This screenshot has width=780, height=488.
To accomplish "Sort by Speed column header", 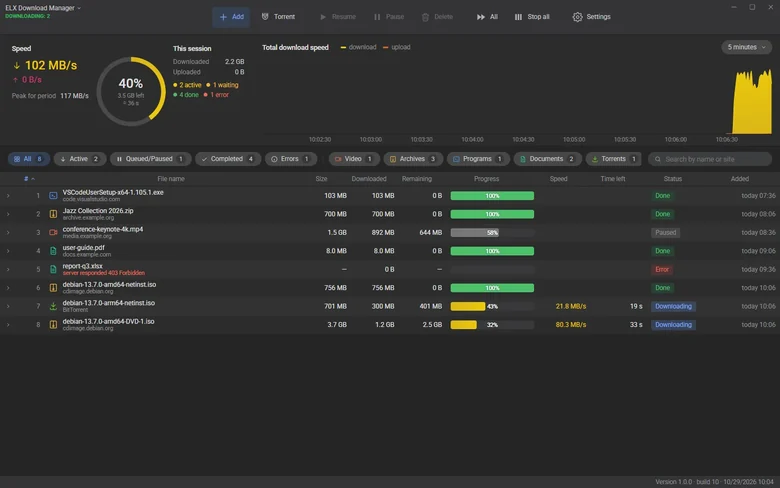I will [x=558, y=179].
